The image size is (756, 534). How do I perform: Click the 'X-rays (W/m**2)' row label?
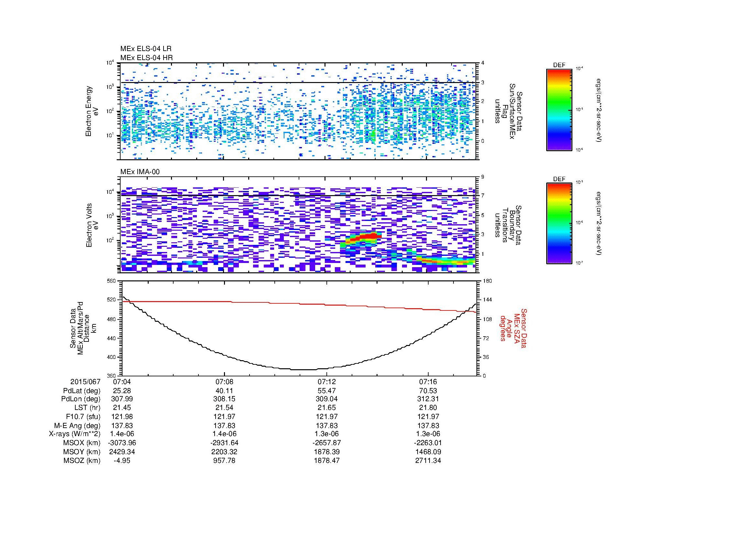pyautogui.click(x=75, y=434)
